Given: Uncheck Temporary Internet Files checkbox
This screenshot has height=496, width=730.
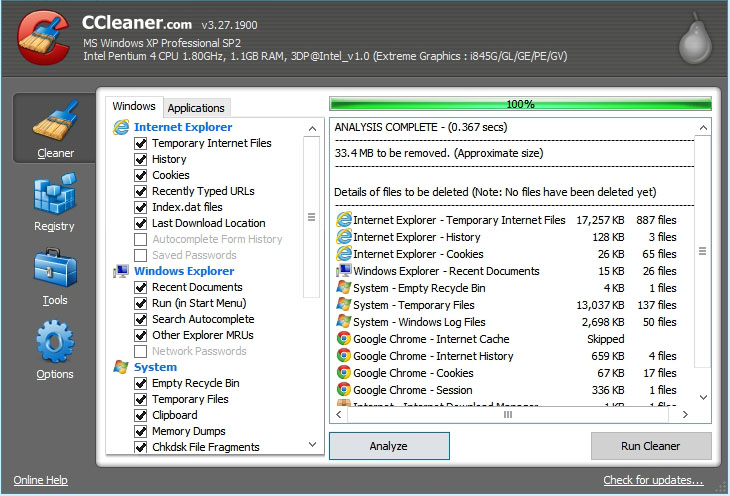Looking at the screenshot, I should [x=141, y=143].
